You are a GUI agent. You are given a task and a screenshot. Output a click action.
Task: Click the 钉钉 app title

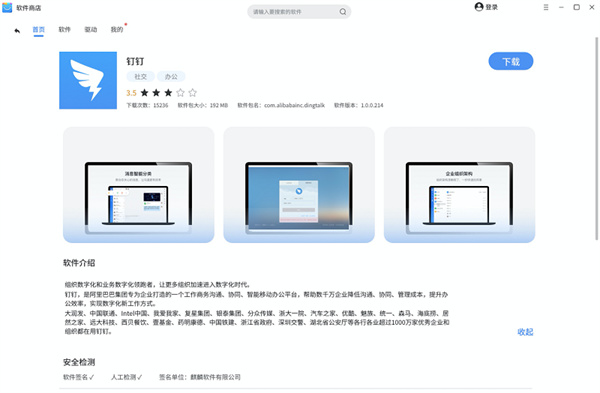135,61
